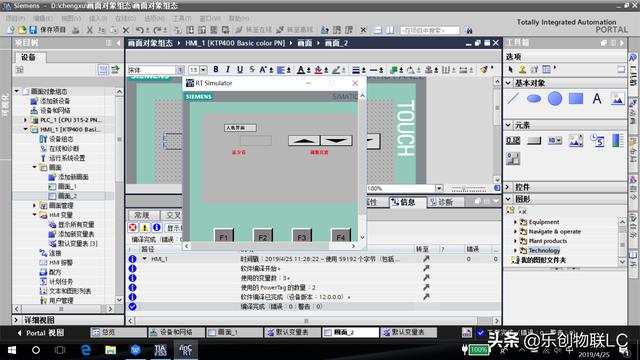The height and width of the screenshot is (360, 640).
Task: Click the TIA Portal taskbar icon
Action: 160,350
